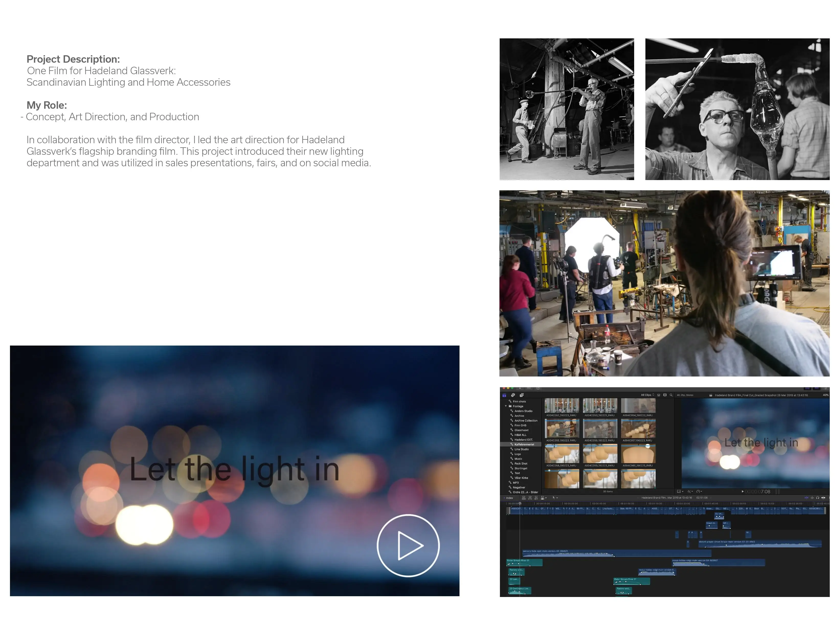Click the browser search magnifier icon
This screenshot has height=631, width=840.
(x=671, y=395)
